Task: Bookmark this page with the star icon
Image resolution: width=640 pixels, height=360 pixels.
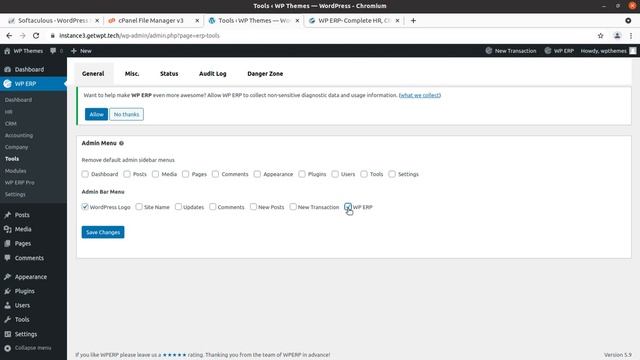Action: point(600,36)
